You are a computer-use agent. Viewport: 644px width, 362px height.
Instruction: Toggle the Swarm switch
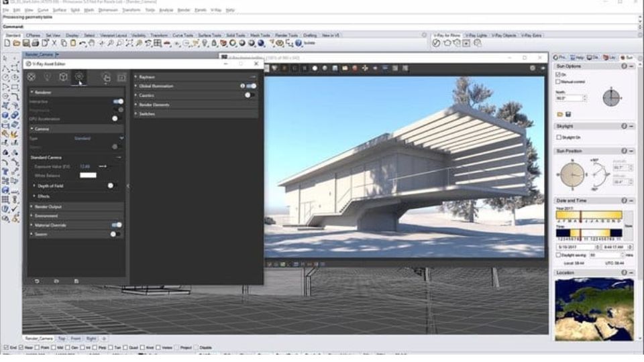pyautogui.click(x=115, y=234)
